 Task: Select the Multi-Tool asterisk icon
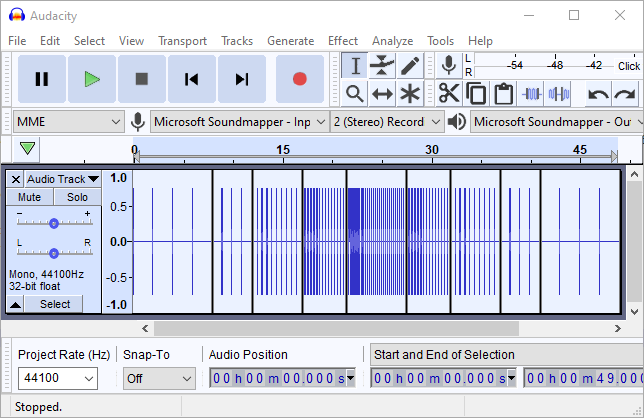(409, 94)
